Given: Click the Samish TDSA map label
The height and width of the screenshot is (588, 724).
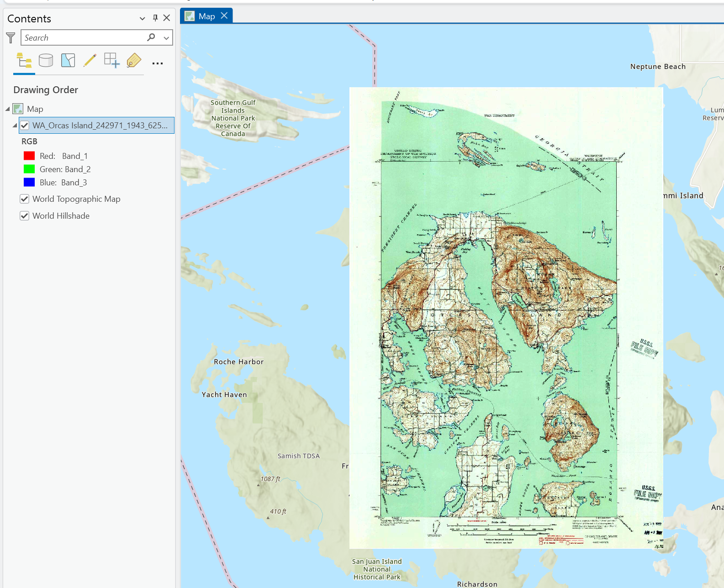Looking at the screenshot, I should pos(299,456).
